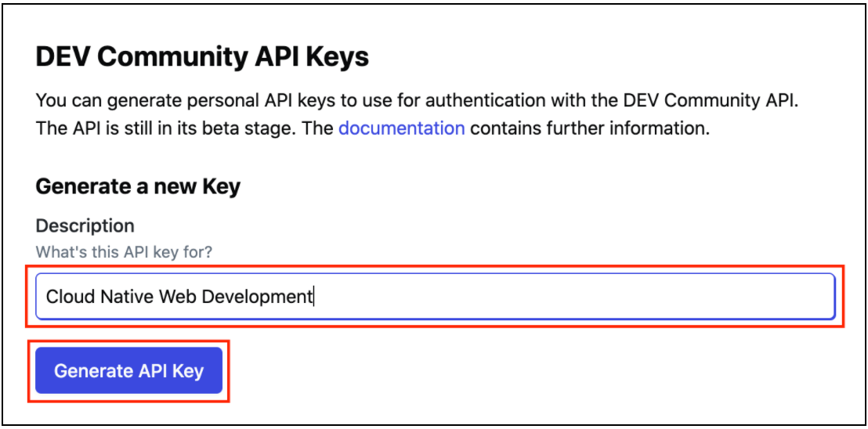Click the Generate a new Key subheading
This screenshot has height=429, width=868.
click(138, 187)
